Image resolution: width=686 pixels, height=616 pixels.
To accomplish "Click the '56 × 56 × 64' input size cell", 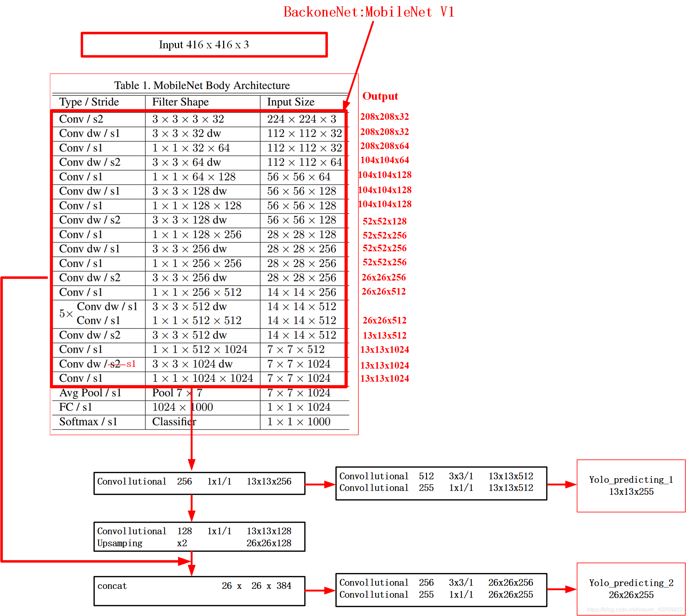I will tap(299, 177).
